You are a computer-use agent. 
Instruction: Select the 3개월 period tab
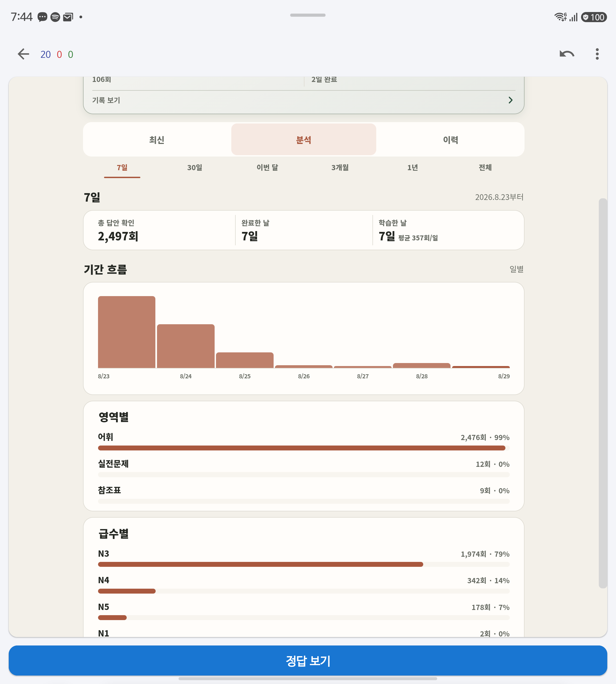(340, 168)
